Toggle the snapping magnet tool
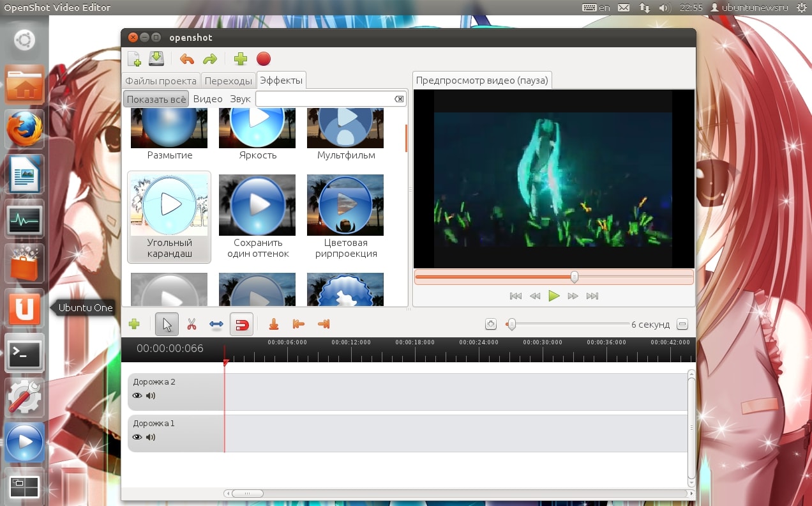This screenshot has height=506, width=812. [x=242, y=325]
